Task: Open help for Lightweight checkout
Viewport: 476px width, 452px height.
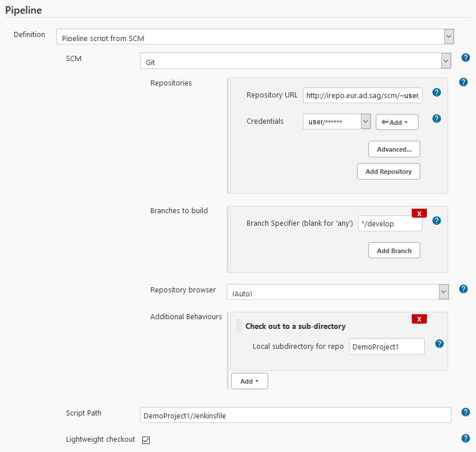Action: (x=465, y=438)
